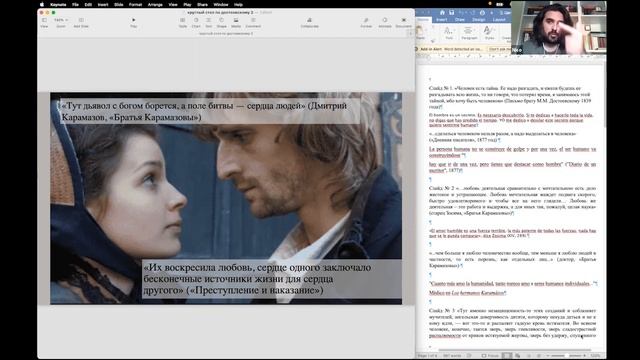Switch to Word's Layout ribbon tab
The width and height of the screenshot is (640, 360).
499,20
